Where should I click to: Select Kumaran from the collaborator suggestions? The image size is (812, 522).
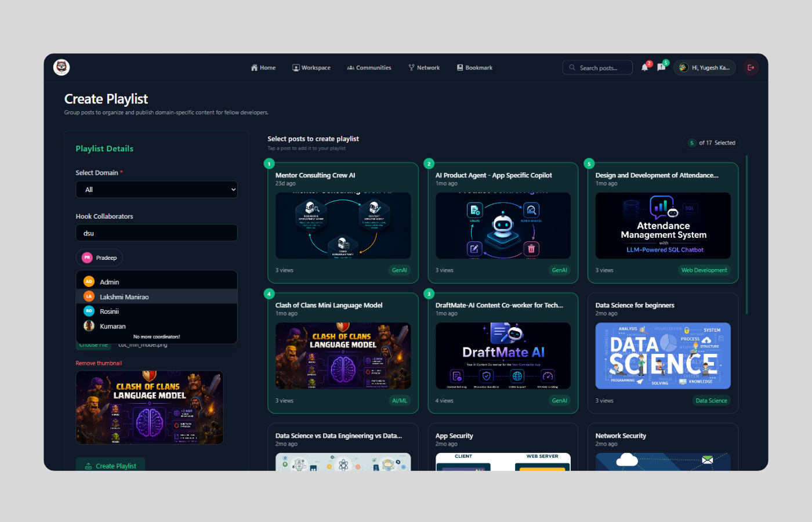click(x=157, y=326)
